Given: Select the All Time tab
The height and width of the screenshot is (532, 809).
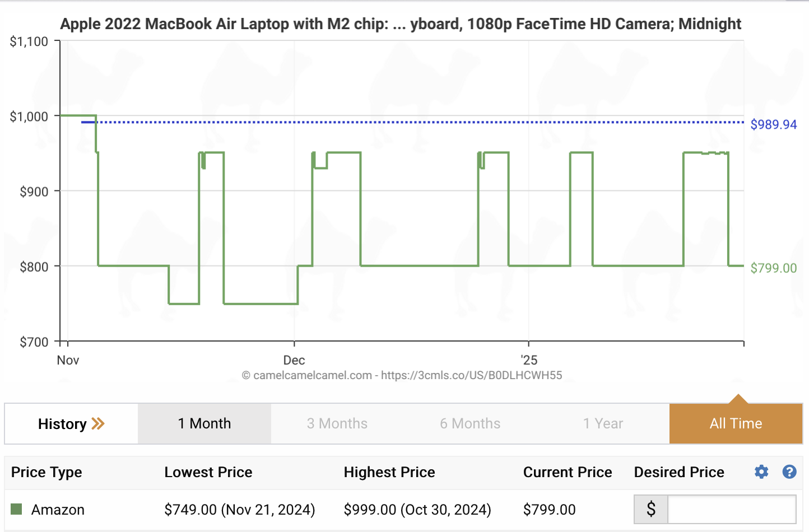Looking at the screenshot, I should coord(736,423).
